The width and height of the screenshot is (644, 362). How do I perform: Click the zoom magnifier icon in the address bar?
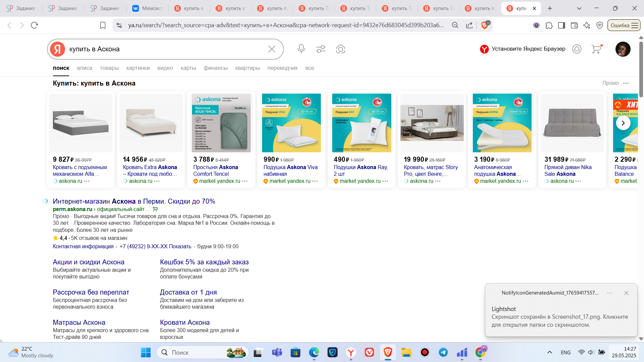pyautogui.click(x=455, y=25)
